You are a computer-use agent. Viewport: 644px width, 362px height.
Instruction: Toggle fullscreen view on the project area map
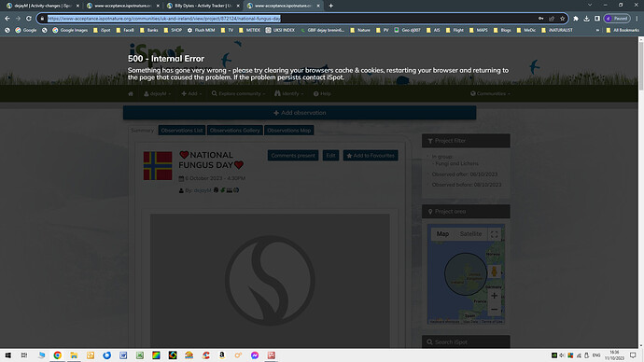pos(494,234)
